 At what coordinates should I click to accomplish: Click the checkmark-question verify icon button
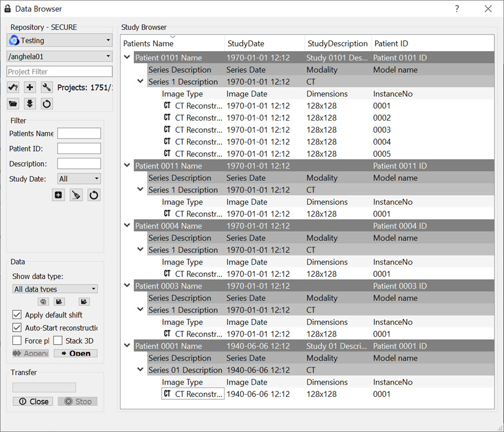(x=13, y=87)
